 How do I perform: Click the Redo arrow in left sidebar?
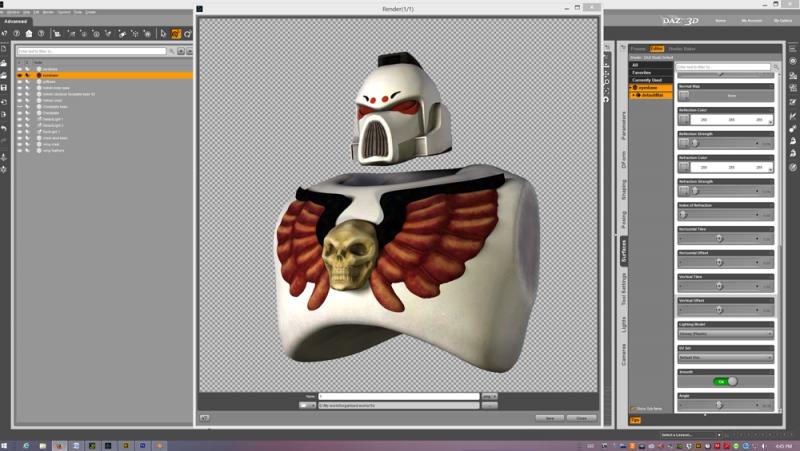[4, 141]
